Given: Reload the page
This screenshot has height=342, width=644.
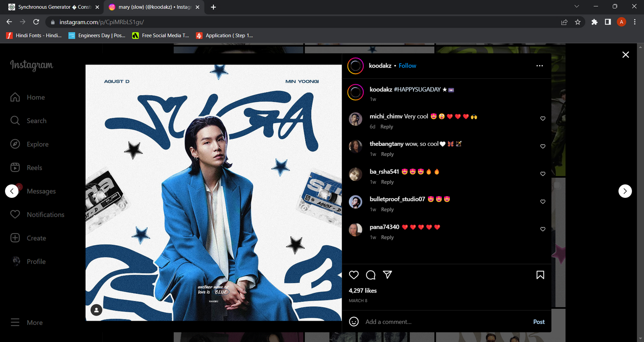Looking at the screenshot, I should click(x=36, y=22).
